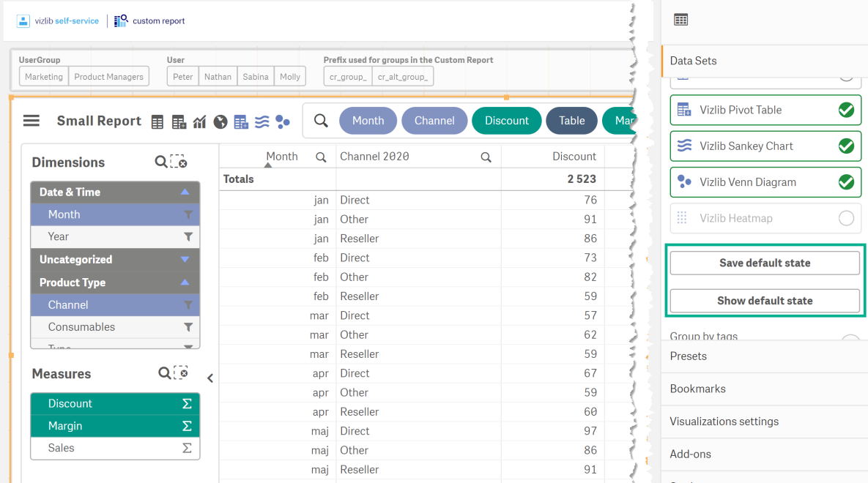Toggle the Marketing user group filter
This screenshot has height=483, width=868.
(x=44, y=77)
